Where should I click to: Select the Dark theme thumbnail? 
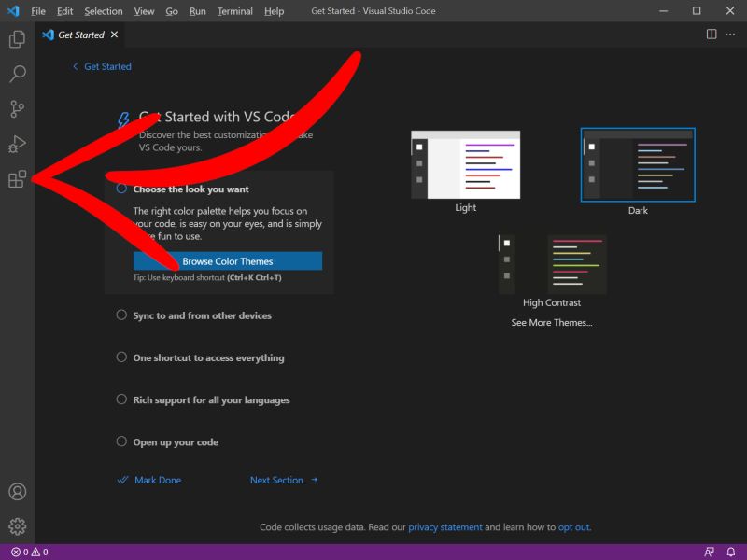coord(638,164)
